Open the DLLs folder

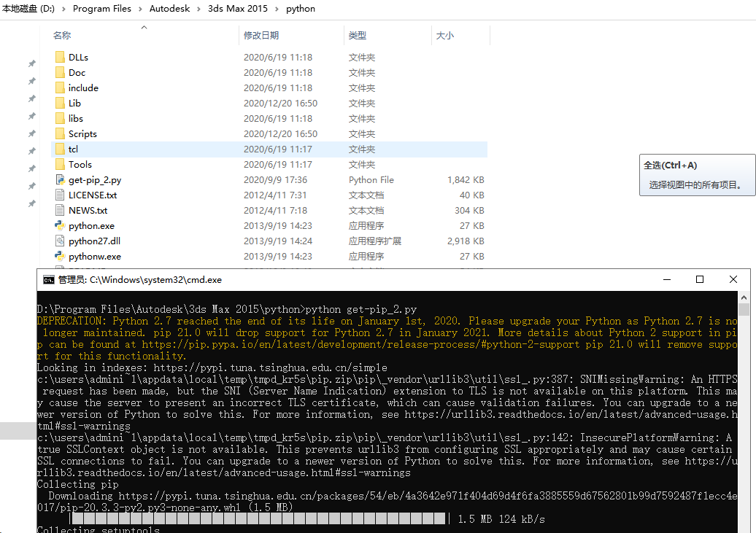tap(77, 57)
